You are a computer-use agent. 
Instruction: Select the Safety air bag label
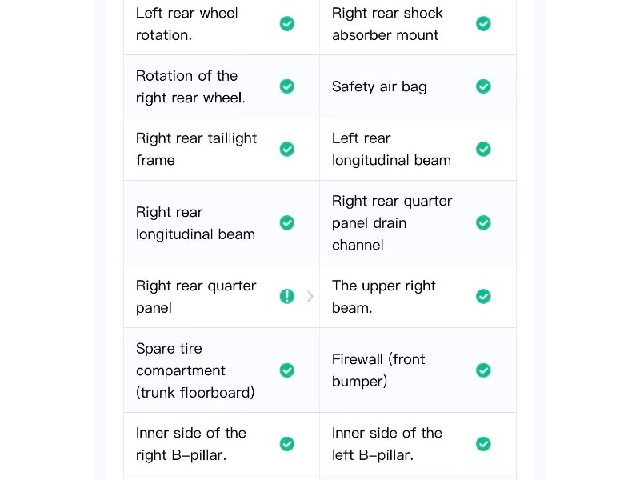[x=379, y=87]
